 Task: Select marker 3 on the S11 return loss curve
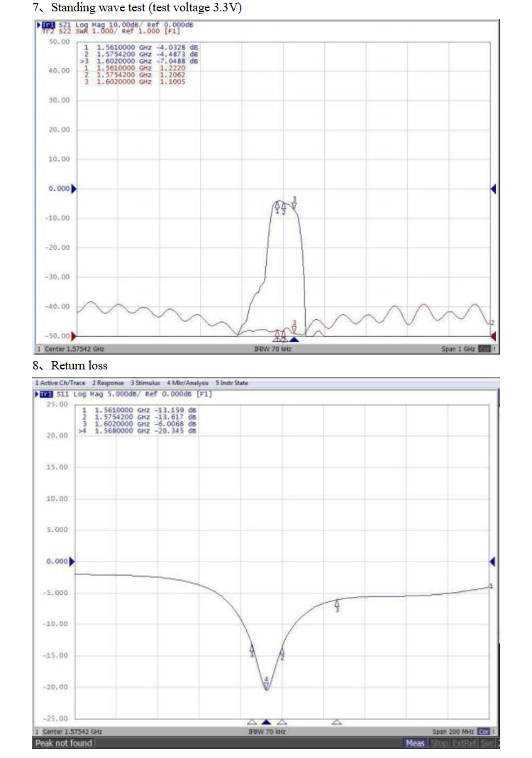337,606
